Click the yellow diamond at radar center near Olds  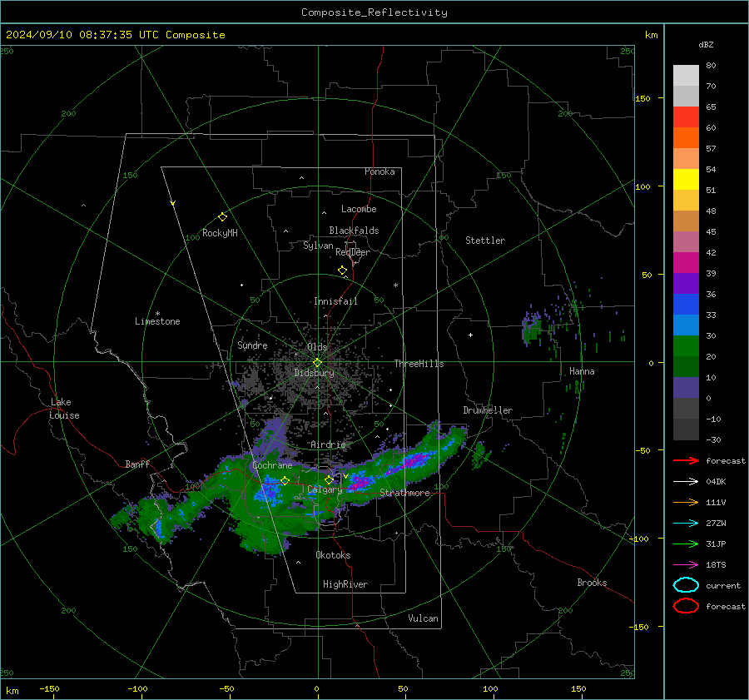pyautogui.click(x=317, y=363)
